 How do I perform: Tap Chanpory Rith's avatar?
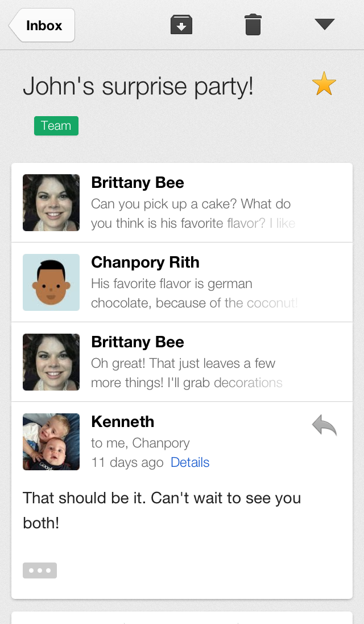[x=51, y=282]
